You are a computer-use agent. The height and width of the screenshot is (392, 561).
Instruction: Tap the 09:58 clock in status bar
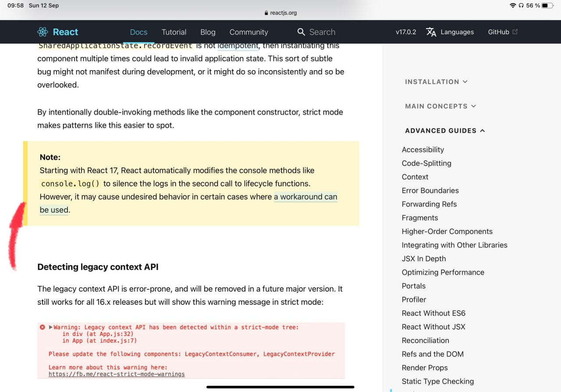15,6
